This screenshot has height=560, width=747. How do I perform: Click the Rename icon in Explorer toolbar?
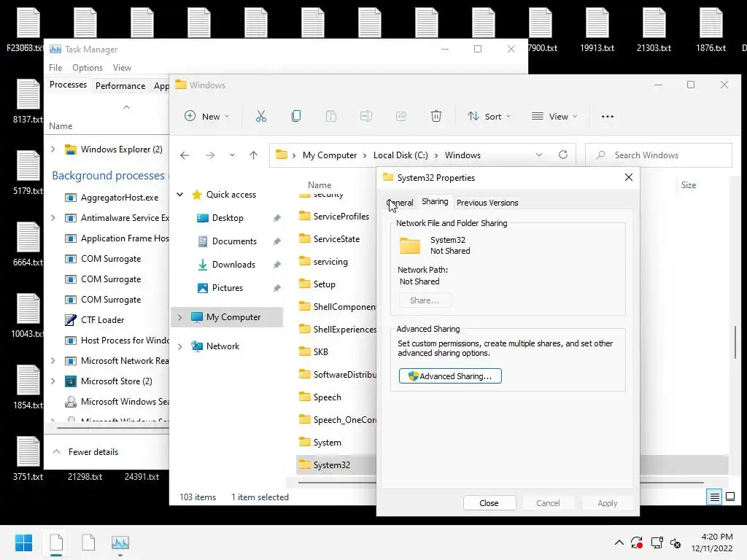pyautogui.click(x=366, y=116)
